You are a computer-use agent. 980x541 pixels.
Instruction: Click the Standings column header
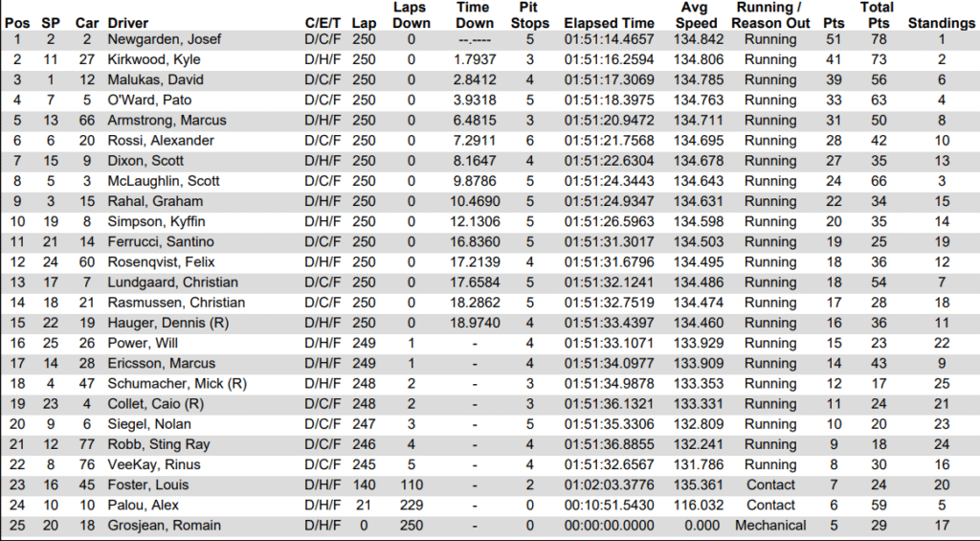pos(941,23)
